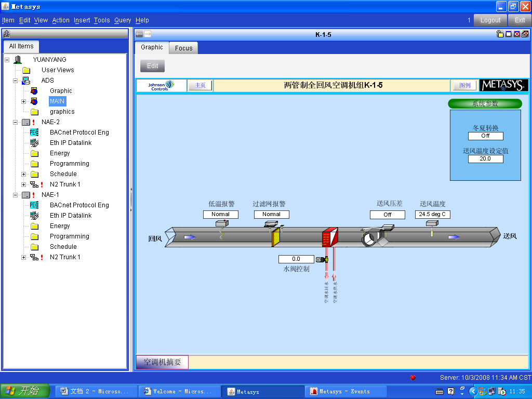
Task: Click the 送风压差 Off status box
Action: pos(387,215)
